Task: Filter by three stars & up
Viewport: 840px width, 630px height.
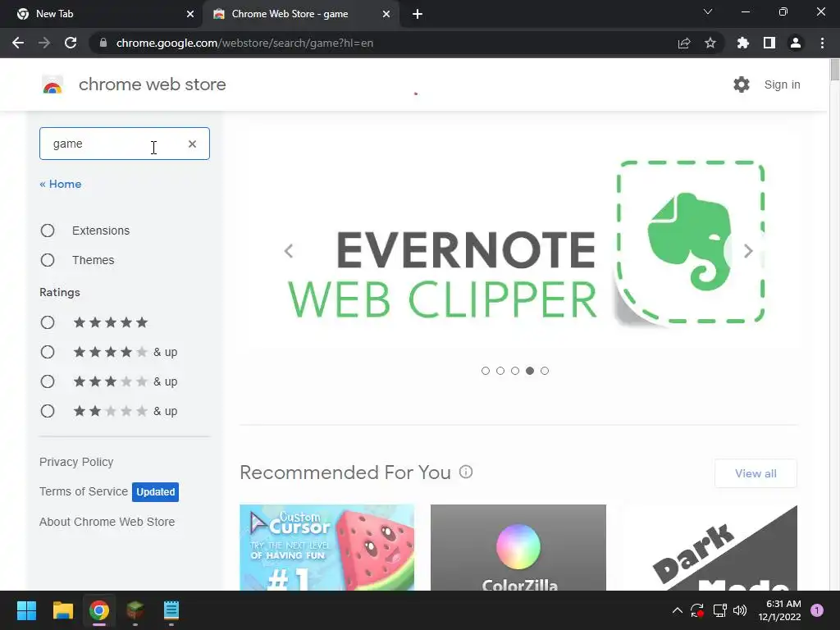Action: tap(48, 381)
